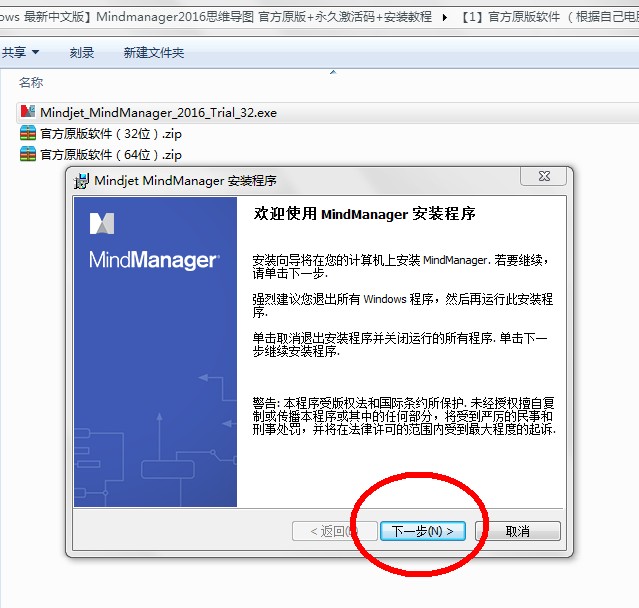Click the sort arrow above the file list
The height and width of the screenshot is (608, 639).
pyautogui.click(x=333, y=72)
